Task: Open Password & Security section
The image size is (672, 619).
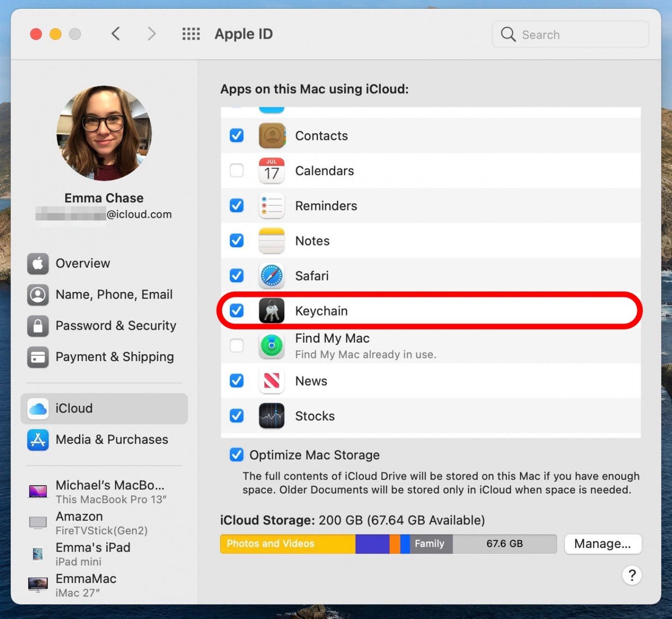Action: [115, 326]
